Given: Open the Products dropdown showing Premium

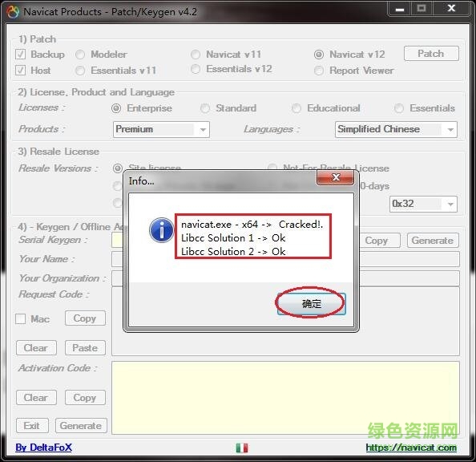Looking at the screenshot, I should (x=161, y=129).
